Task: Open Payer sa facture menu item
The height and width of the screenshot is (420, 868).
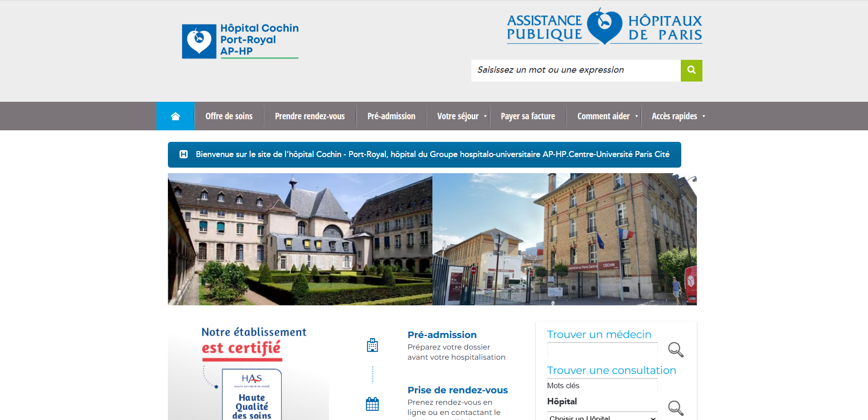Action: pyautogui.click(x=528, y=116)
